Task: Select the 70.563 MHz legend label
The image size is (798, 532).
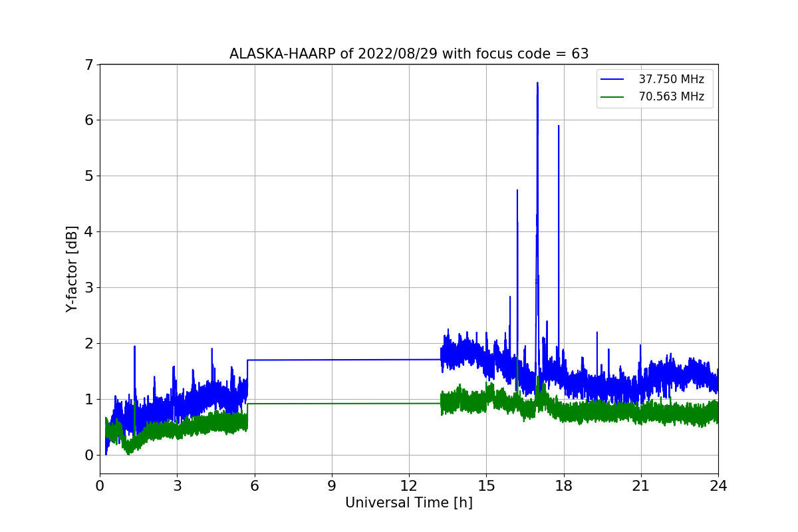Action: click(671, 96)
